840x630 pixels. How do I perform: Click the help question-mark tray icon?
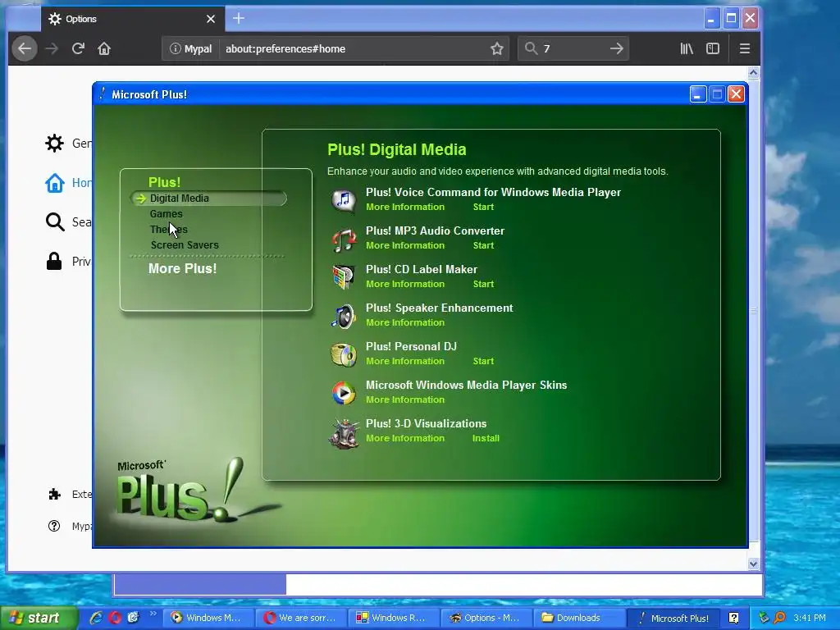(734, 618)
